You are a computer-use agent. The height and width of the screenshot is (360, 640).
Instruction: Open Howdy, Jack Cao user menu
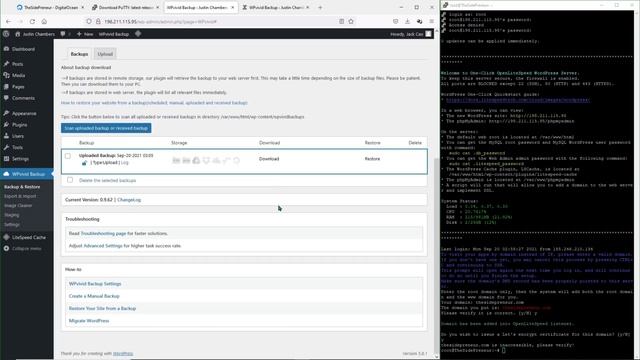(x=411, y=34)
